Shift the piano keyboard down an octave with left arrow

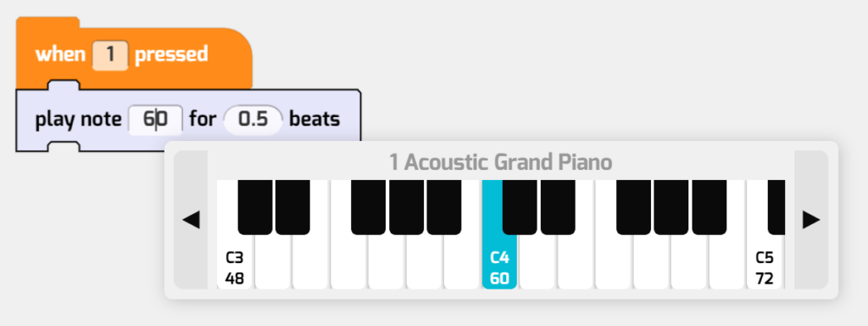tap(191, 220)
